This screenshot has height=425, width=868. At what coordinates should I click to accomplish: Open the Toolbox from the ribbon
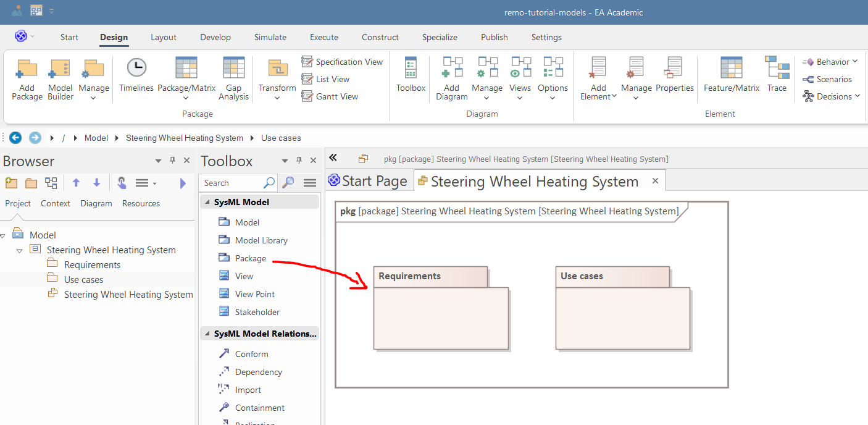click(411, 75)
